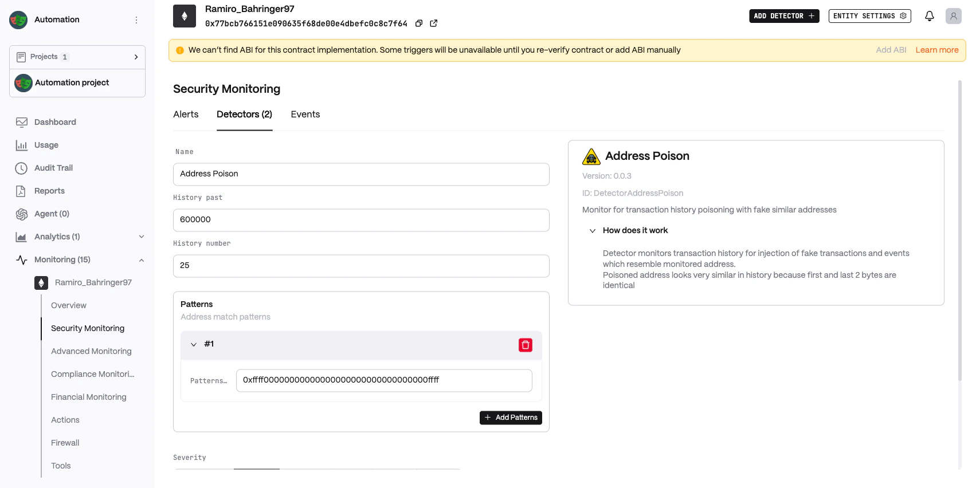
Task: Click the page vertical scrollbar
Action: (960, 231)
